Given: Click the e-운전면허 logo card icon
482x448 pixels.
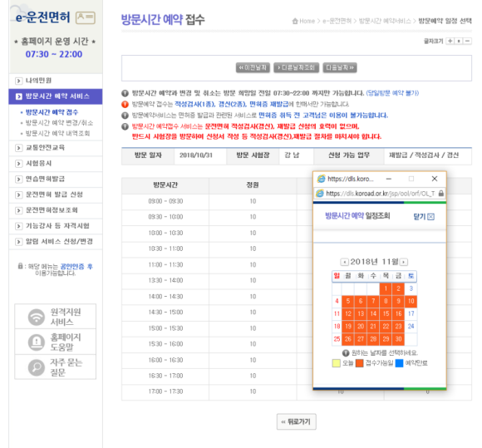Looking at the screenshot, I should pyautogui.click(x=86, y=17).
